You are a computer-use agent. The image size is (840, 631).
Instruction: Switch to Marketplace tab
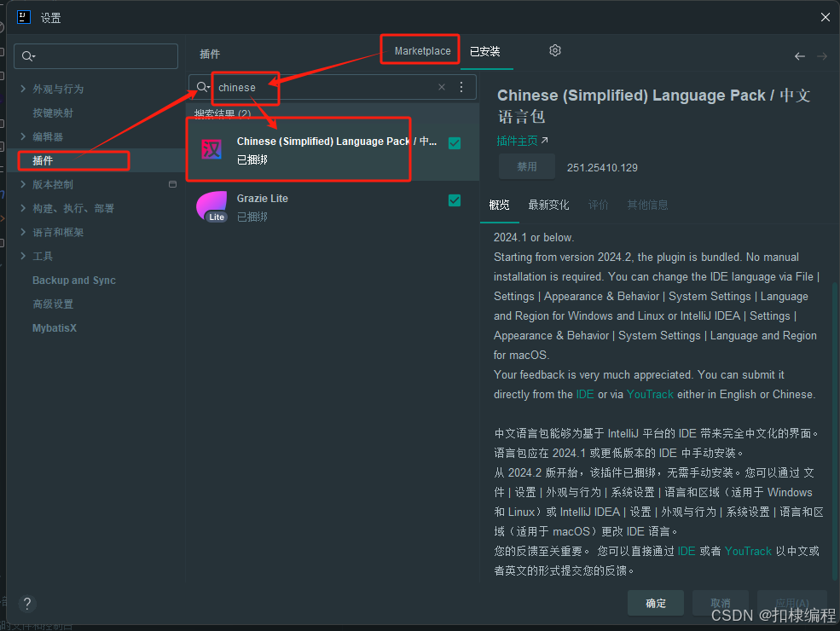pyautogui.click(x=422, y=51)
